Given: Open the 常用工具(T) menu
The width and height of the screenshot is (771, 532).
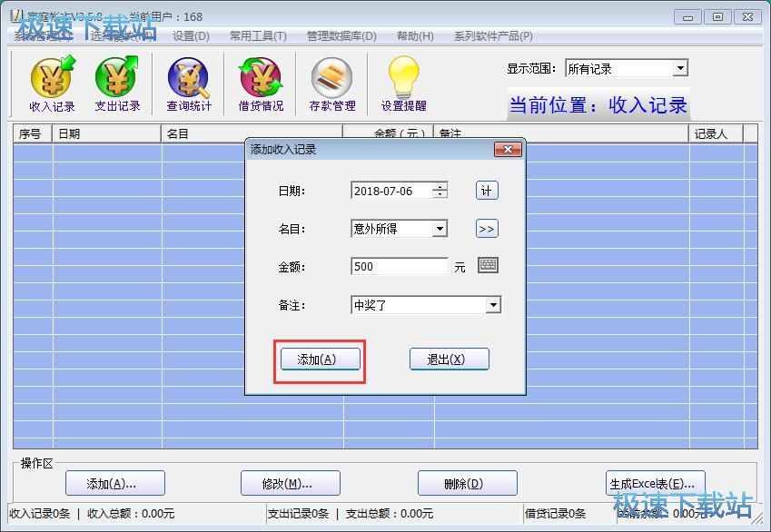Looking at the screenshot, I should [258, 36].
